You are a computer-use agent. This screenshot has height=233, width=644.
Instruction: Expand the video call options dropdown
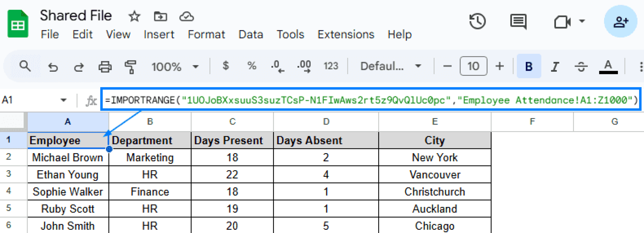coord(583,21)
